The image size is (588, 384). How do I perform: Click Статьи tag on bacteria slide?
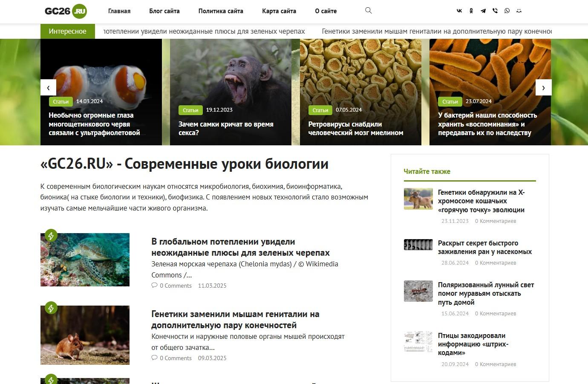450,101
